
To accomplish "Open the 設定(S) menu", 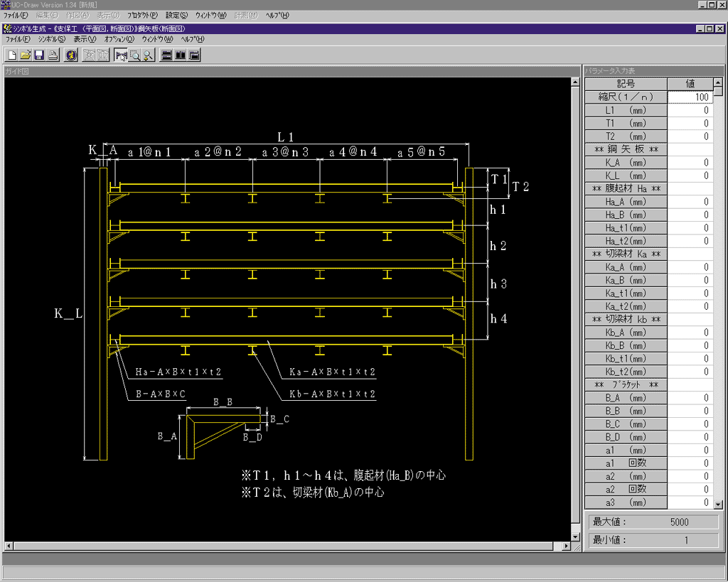I will (x=176, y=15).
